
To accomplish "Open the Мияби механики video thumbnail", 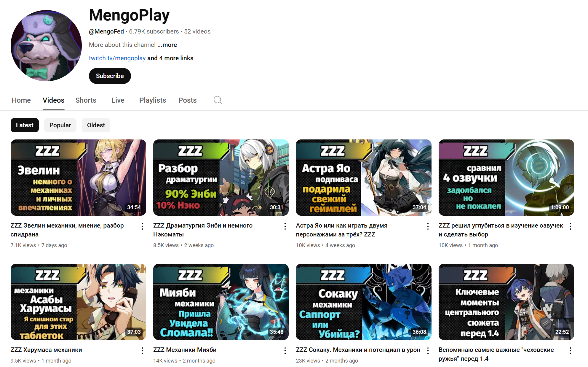I will 221,302.
